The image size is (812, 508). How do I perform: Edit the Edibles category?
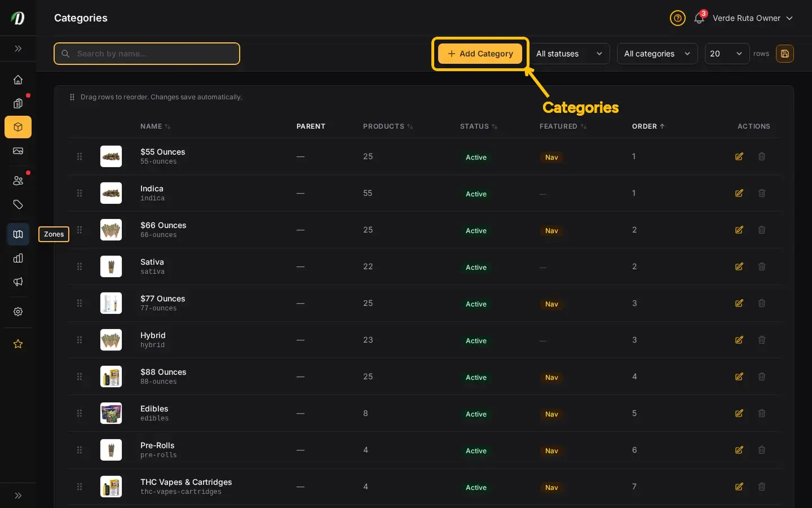coord(739,413)
